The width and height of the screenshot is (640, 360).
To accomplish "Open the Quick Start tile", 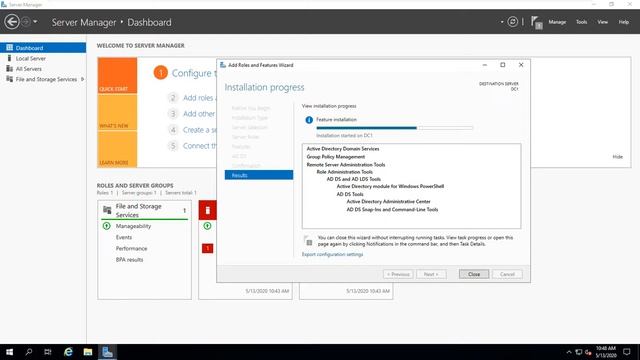I will click(x=117, y=76).
